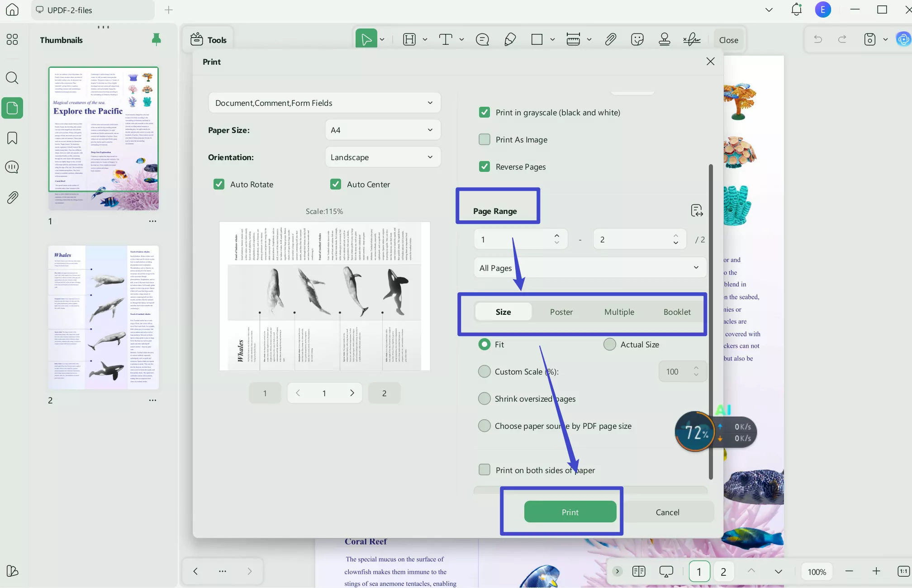
Task: Enable Print As Image checkbox
Action: tap(484, 140)
